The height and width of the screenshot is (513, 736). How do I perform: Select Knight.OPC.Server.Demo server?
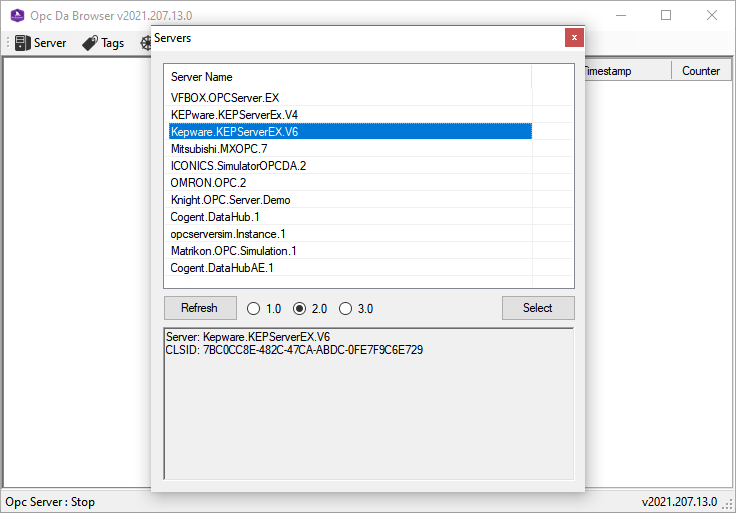(x=350, y=200)
